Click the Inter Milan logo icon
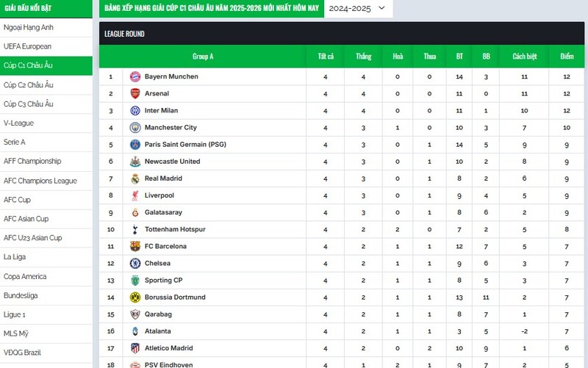The width and height of the screenshot is (588, 368). (x=135, y=110)
